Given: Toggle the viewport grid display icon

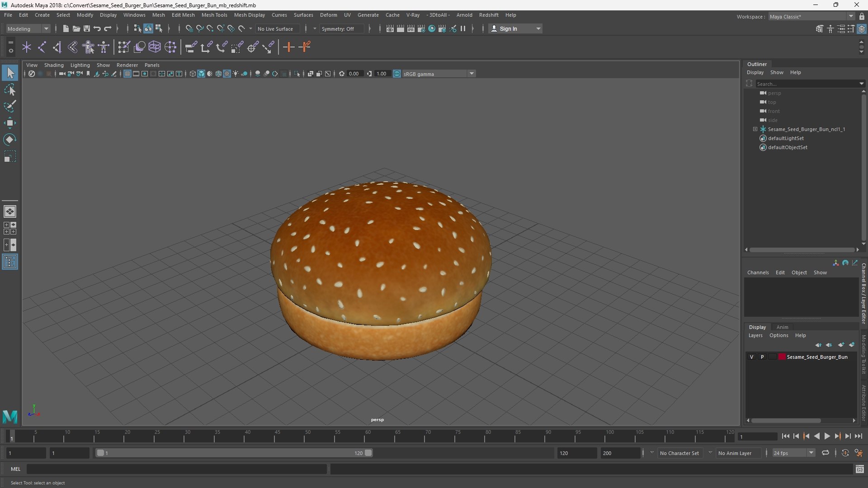Looking at the screenshot, I should [127, 74].
